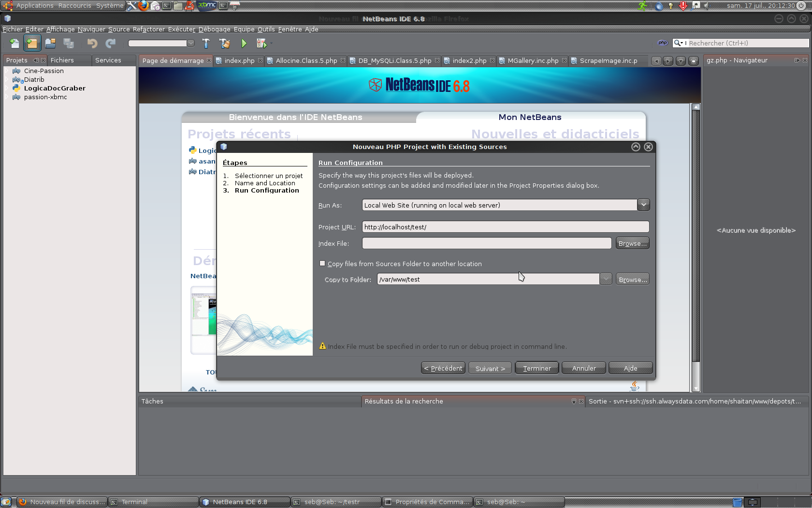Show the opened documents list arrow
The width and height of the screenshot is (812, 508).
[681, 60]
